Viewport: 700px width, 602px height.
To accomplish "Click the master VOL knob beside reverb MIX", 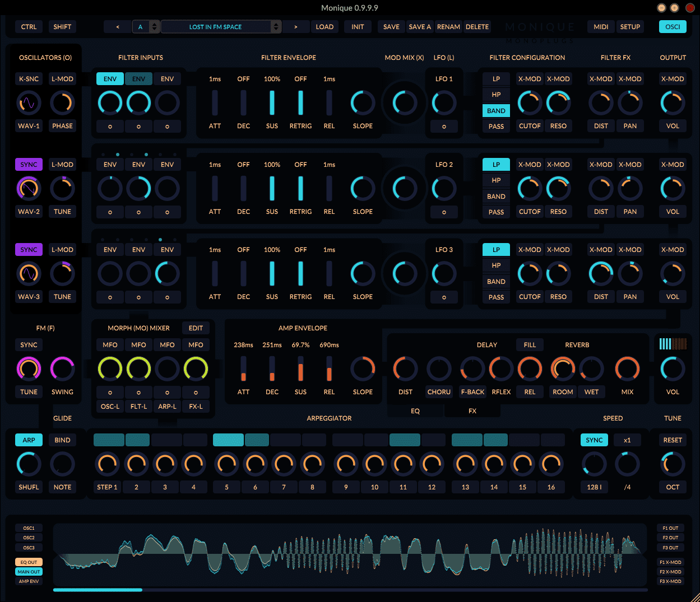I will 673,369.
